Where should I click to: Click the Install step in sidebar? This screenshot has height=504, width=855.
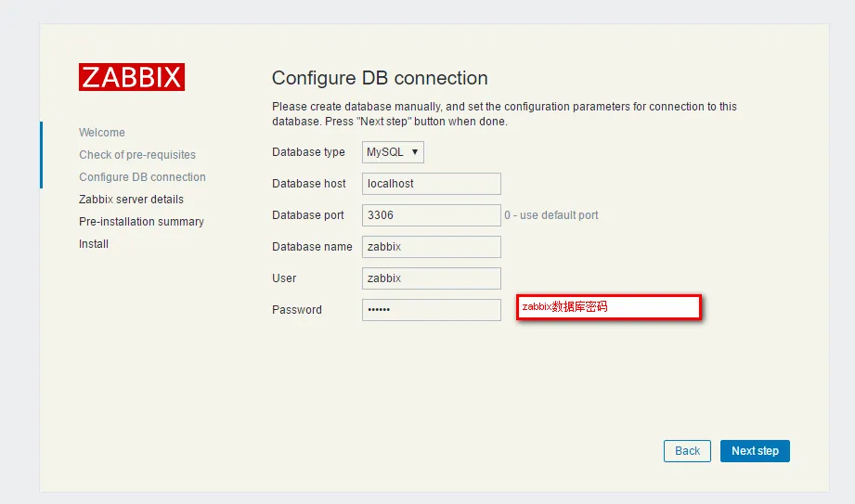click(94, 244)
